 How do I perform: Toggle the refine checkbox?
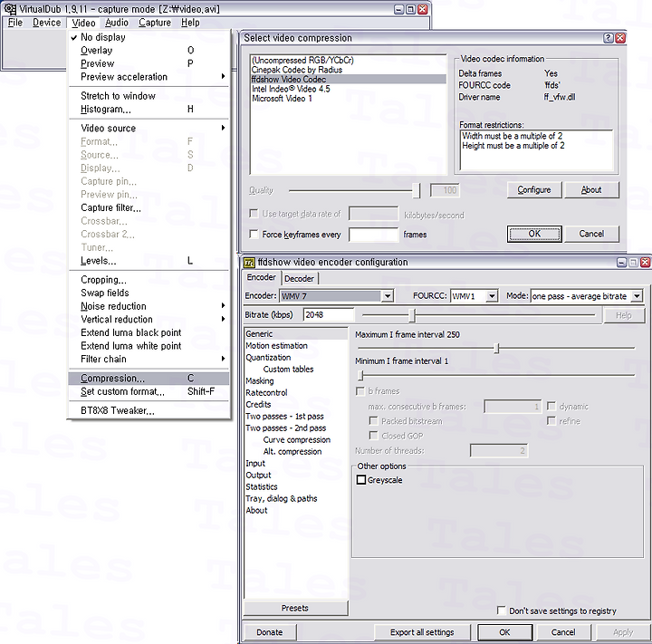tap(551, 421)
